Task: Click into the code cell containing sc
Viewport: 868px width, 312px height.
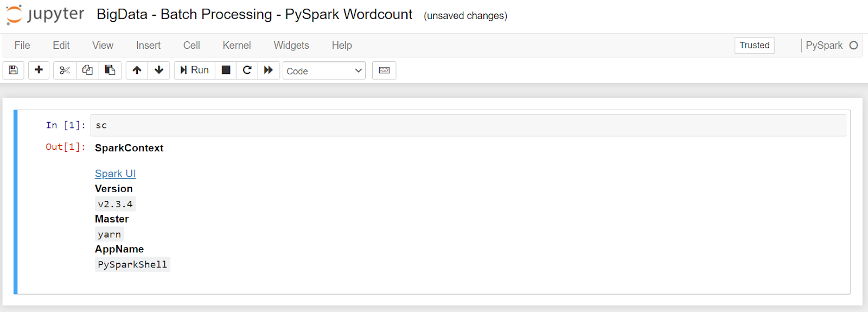Action: [x=468, y=125]
